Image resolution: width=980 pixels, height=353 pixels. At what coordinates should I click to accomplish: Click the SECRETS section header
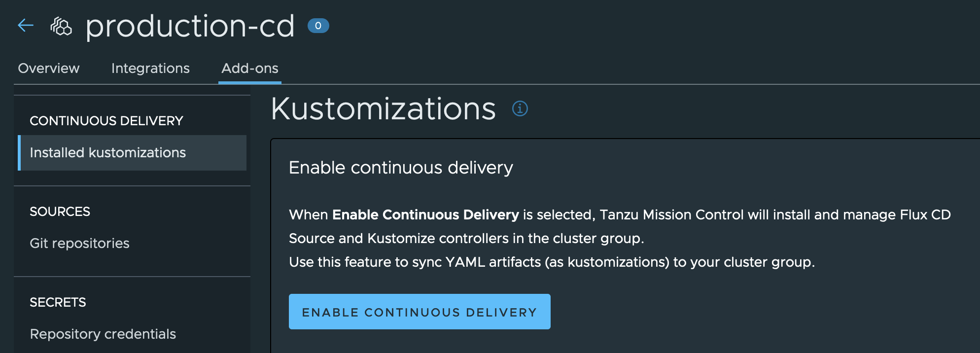(58, 302)
